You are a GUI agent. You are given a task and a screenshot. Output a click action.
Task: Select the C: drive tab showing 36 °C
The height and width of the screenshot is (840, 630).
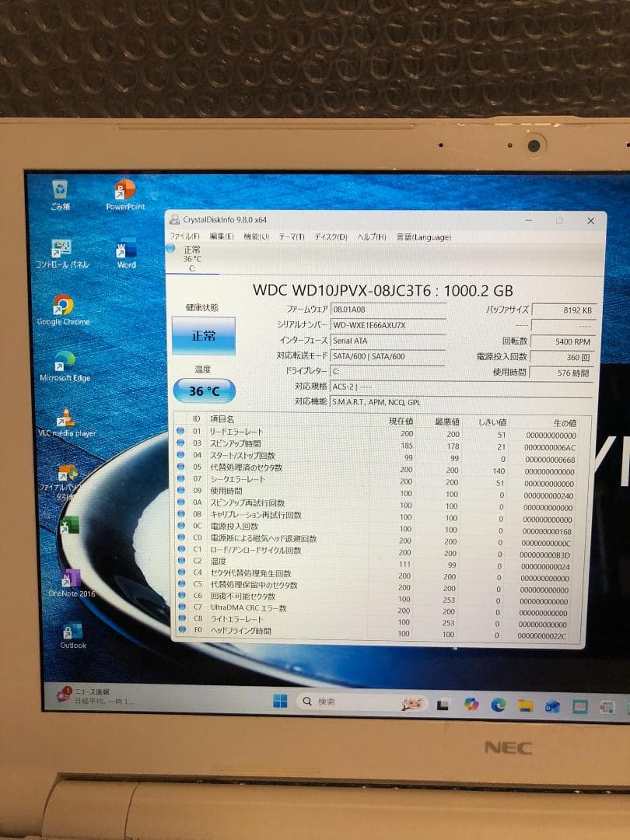pyautogui.click(x=192, y=258)
